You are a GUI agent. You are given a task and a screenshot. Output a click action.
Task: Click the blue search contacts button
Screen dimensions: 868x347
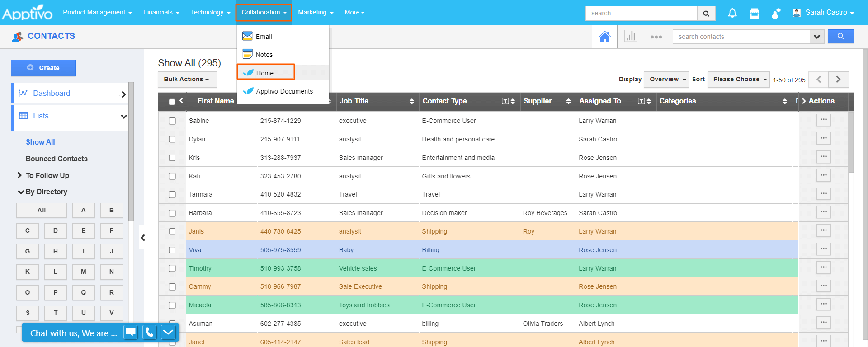click(x=840, y=37)
